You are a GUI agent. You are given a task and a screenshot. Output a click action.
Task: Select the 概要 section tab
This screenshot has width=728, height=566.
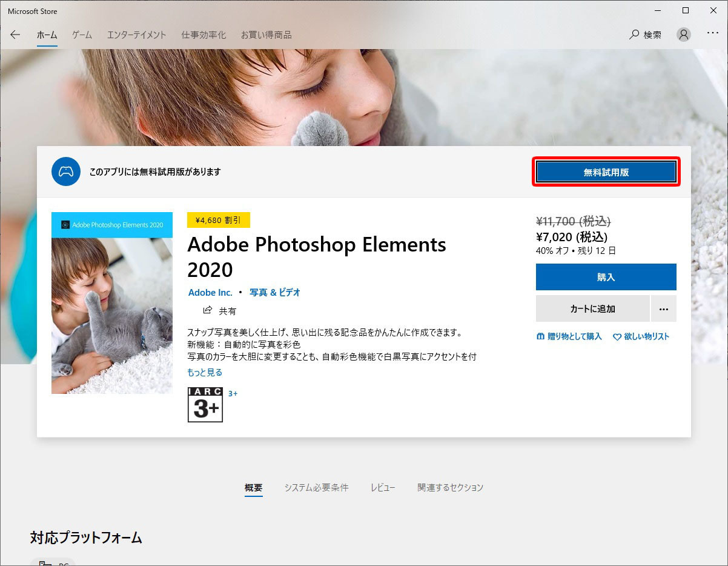pyautogui.click(x=254, y=487)
